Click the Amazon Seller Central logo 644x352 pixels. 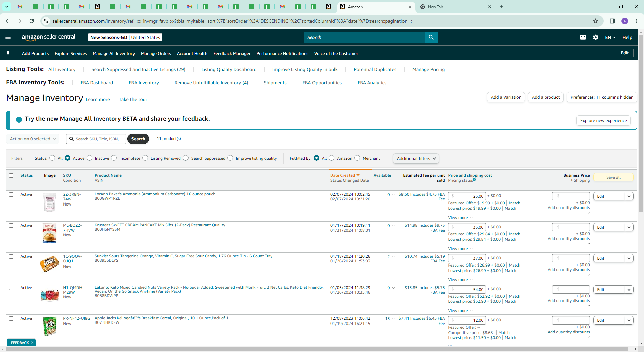tap(49, 37)
